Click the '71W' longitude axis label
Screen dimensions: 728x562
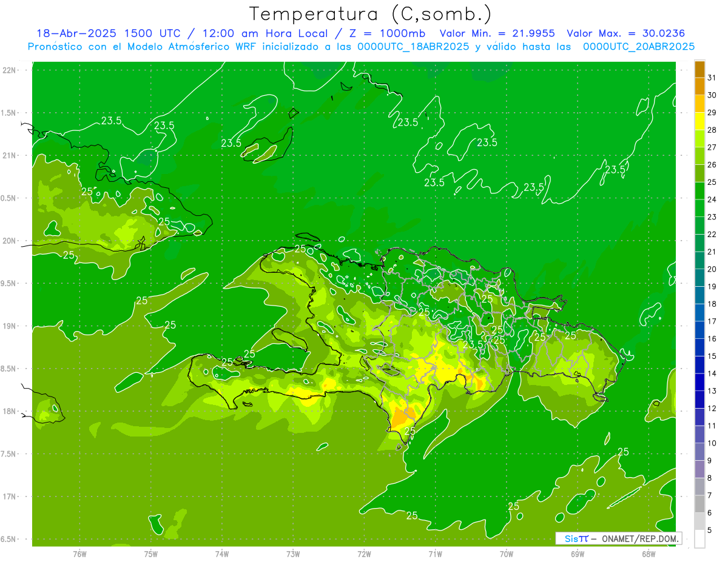pos(435,554)
